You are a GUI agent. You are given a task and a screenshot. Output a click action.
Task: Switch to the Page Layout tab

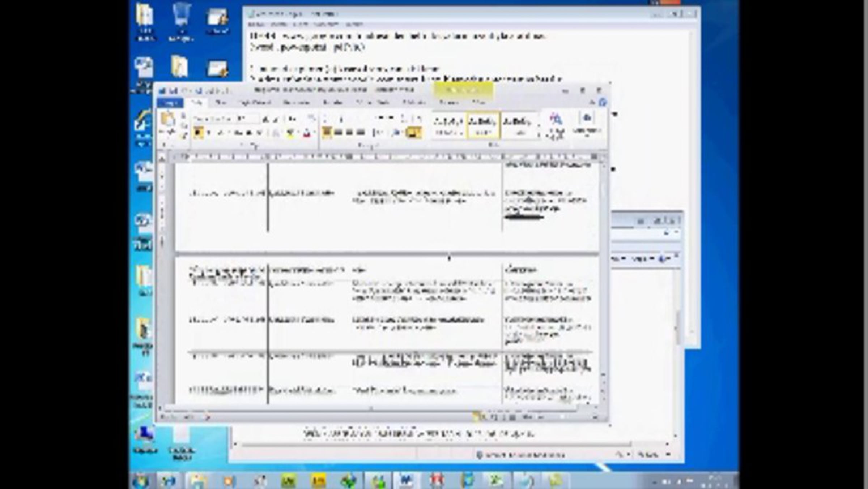pyautogui.click(x=255, y=103)
